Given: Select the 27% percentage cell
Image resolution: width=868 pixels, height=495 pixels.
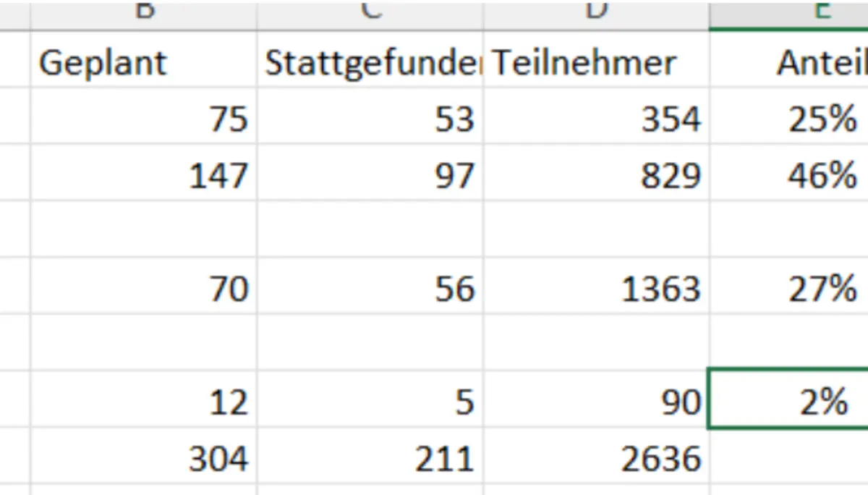Looking at the screenshot, I should coord(788,289).
